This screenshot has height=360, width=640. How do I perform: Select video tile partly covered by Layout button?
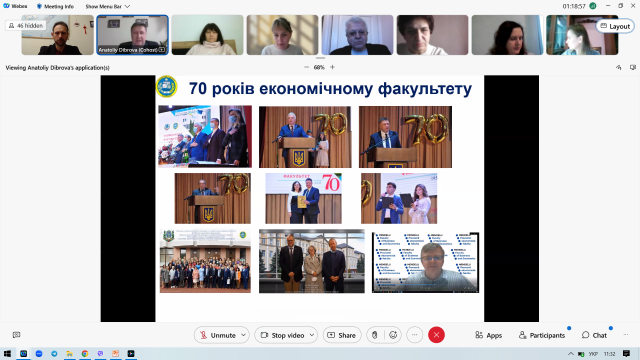pyautogui.click(x=582, y=35)
